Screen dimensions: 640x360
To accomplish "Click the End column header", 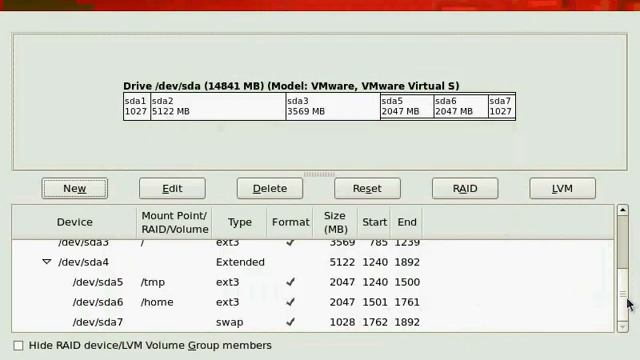I will 407,222.
